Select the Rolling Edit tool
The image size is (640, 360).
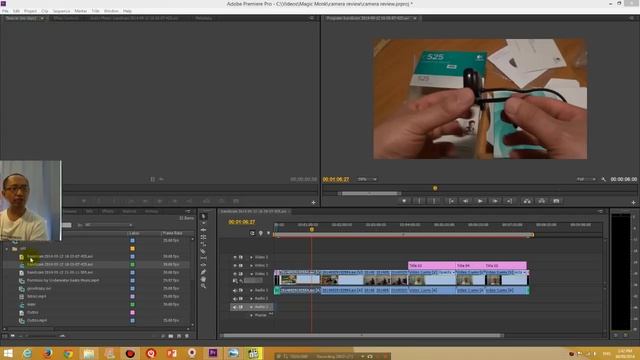pos(203,237)
